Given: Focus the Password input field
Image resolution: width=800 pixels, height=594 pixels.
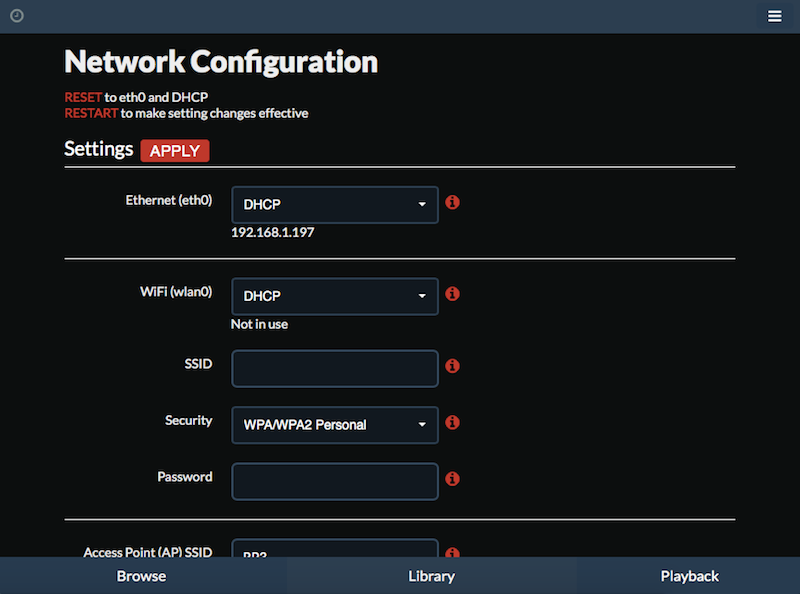Looking at the screenshot, I should point(335,481).
